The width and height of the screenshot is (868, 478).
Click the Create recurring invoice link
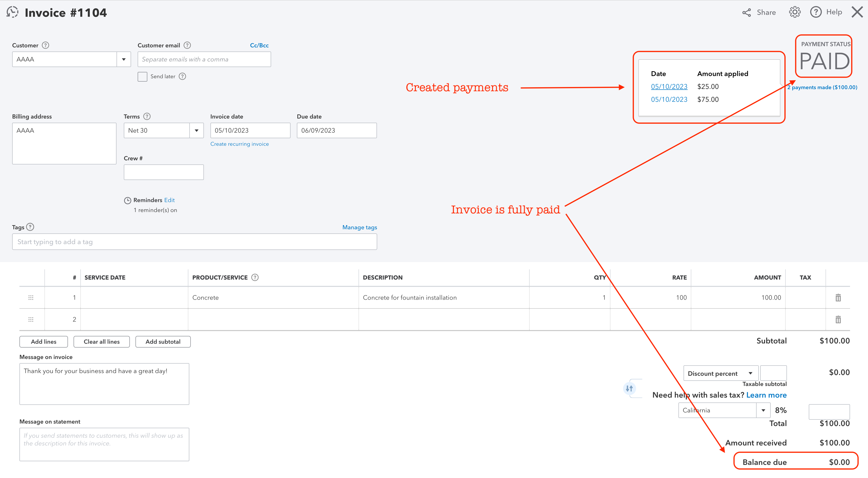[x=239, y=144]
